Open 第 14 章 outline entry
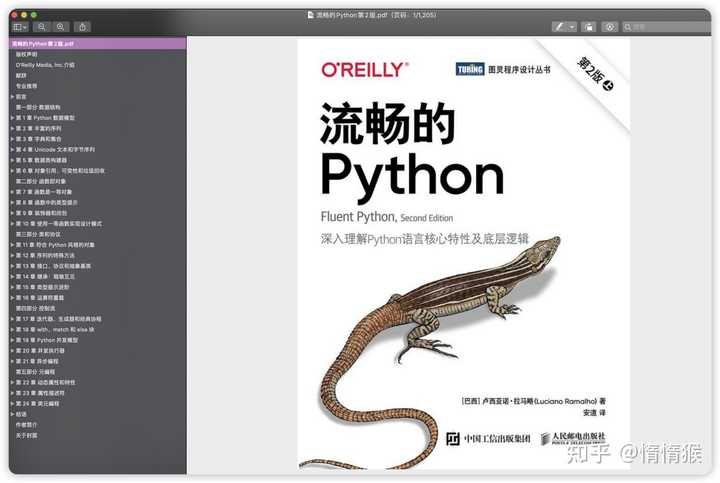720x483 pixels. pos(45,276)
